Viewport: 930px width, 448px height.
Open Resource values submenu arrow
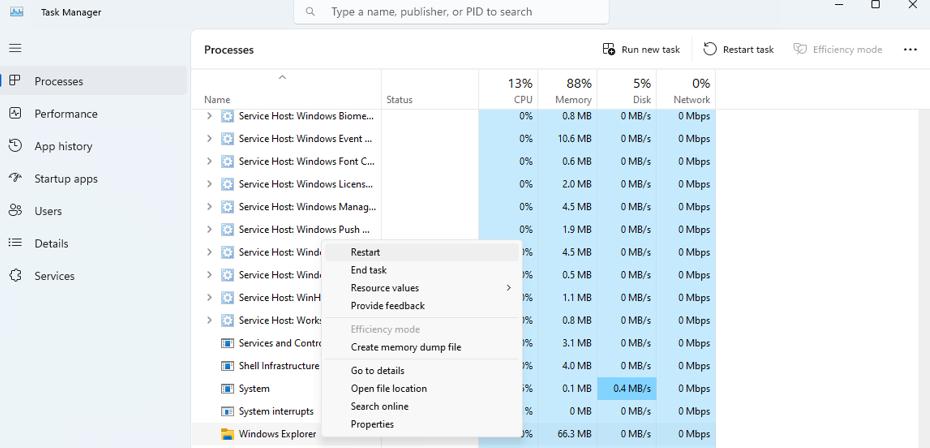(508, 288)
